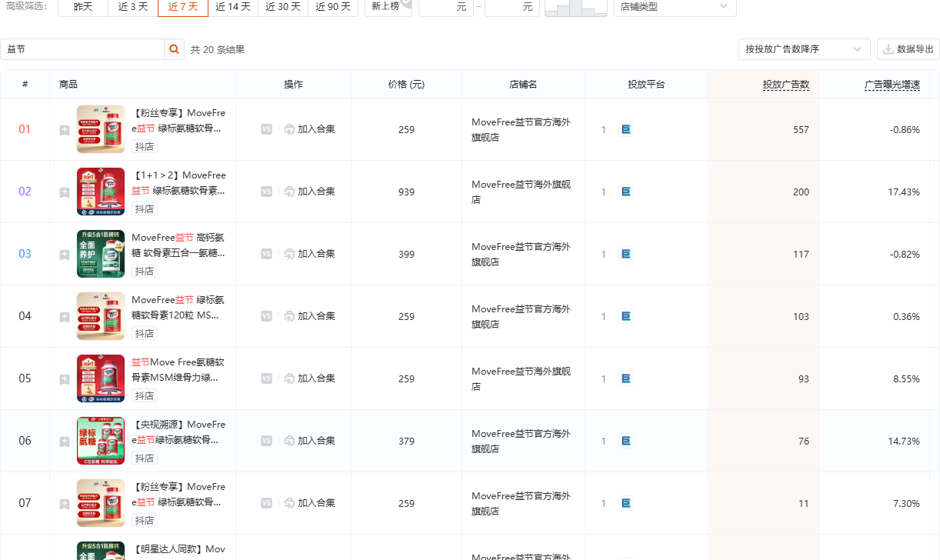The width and height of the screenshot is (940, 560).
Task: Click the price cell showing 939
Action: (406, 192)
